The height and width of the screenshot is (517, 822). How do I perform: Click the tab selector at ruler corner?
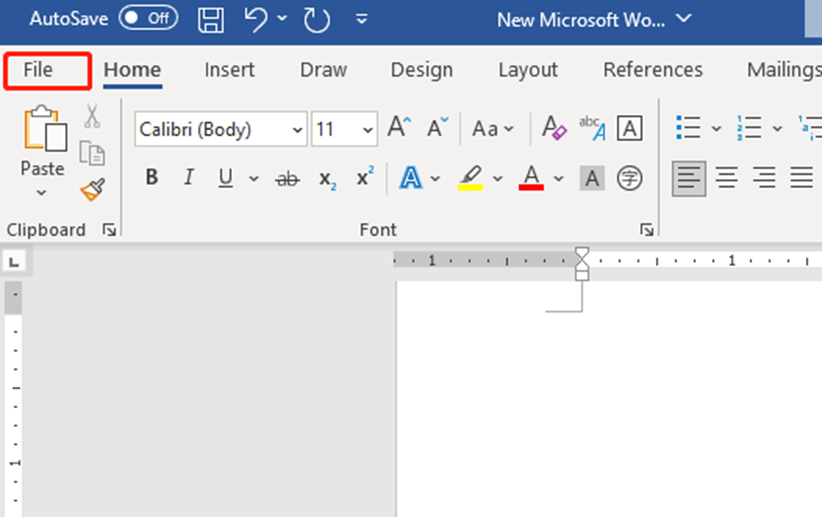[x=14, y=261]
